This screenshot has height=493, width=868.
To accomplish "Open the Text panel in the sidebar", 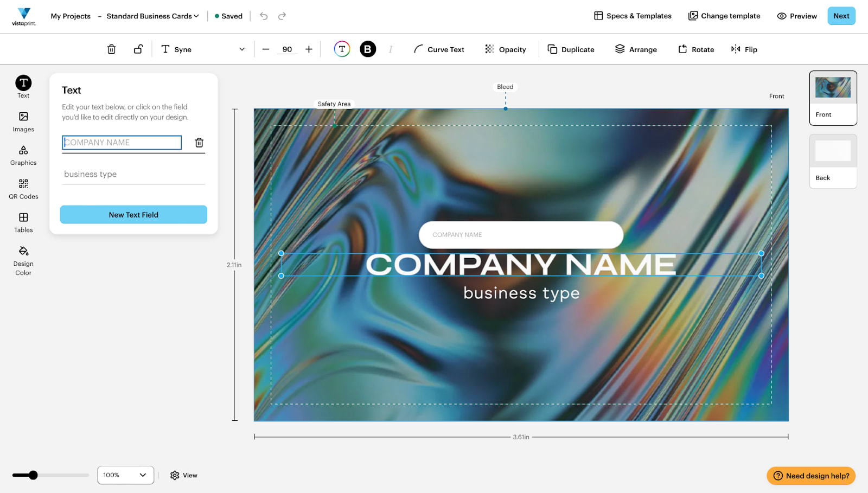I will coord(23,86).
